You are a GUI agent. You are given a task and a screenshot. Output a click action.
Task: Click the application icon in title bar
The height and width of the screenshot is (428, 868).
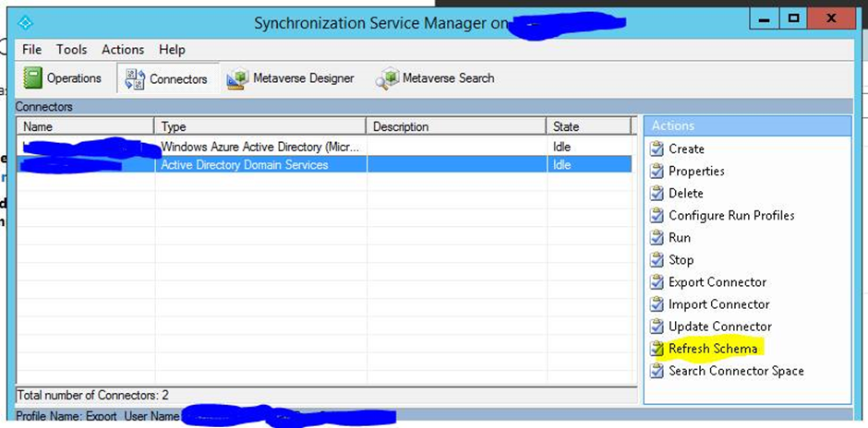click(26, 23)
